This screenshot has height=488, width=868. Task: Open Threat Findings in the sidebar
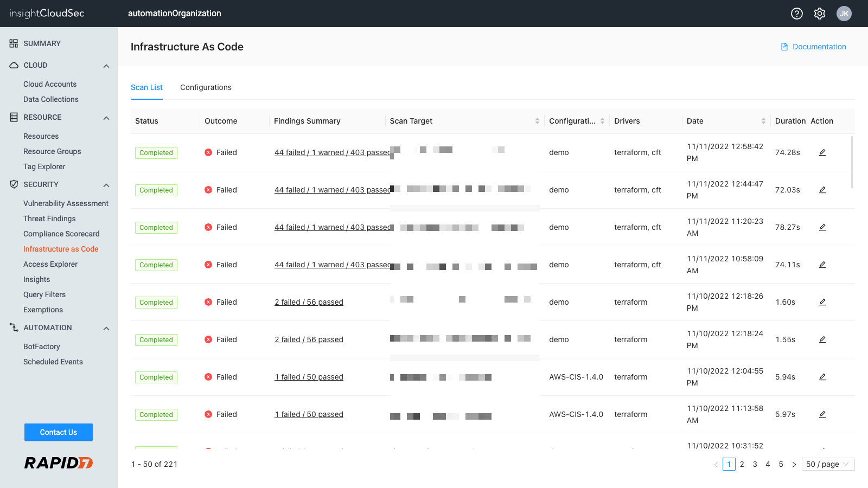pyautogui.click(x=49, y=219)
